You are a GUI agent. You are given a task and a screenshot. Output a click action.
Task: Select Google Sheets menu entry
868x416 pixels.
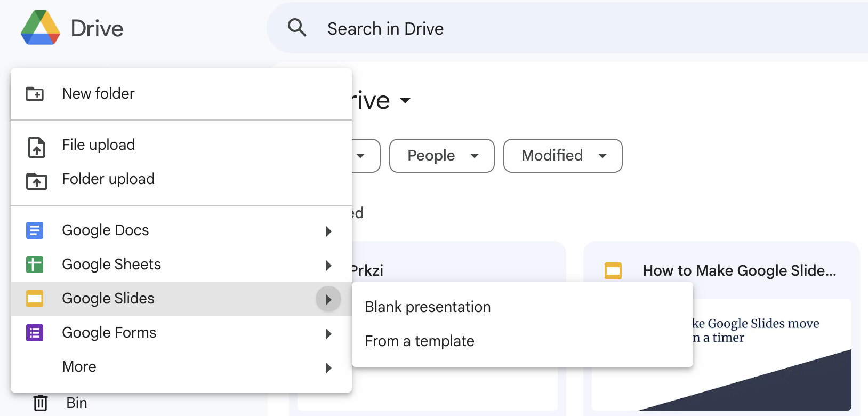(181, 265)
